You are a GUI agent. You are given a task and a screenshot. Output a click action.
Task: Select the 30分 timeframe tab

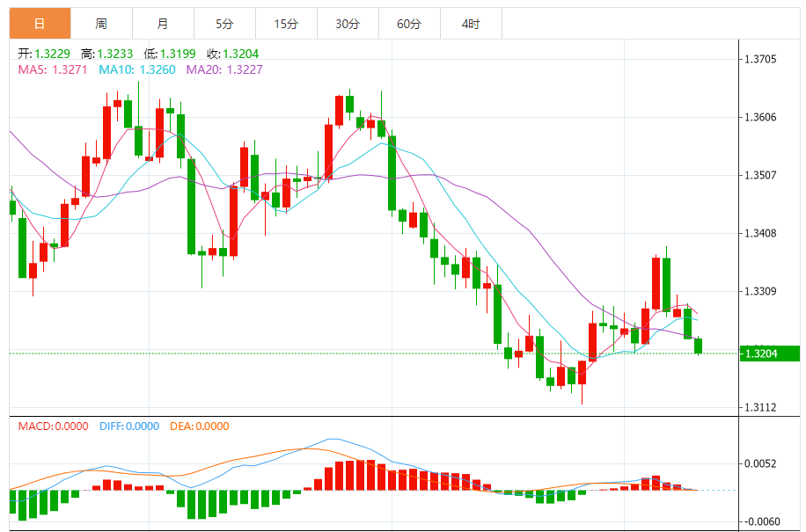[x=348, y=24]
